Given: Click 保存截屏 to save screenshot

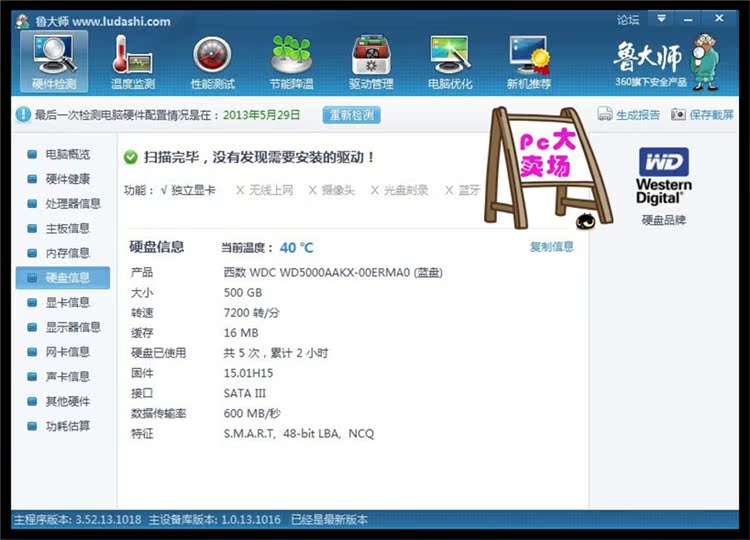Looking at the screenshot, I should 703,115.
